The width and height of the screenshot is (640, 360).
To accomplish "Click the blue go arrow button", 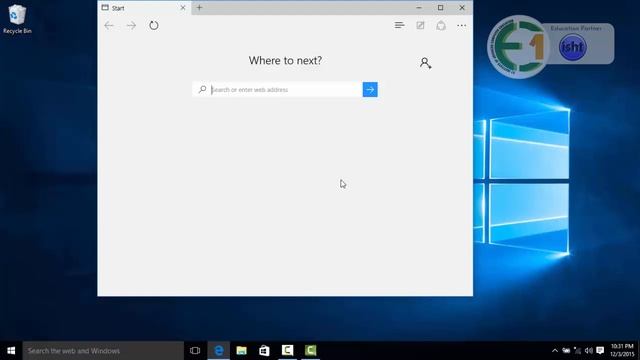I will point(370,89).
